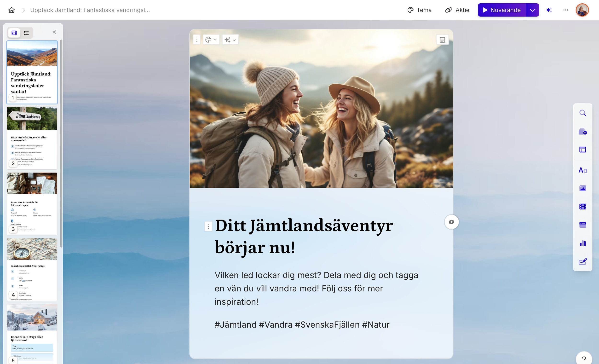The width and height of the screenshot is (599, 364).
Task: Open the Tema theme menu
Action: click(x=419, y=10)
